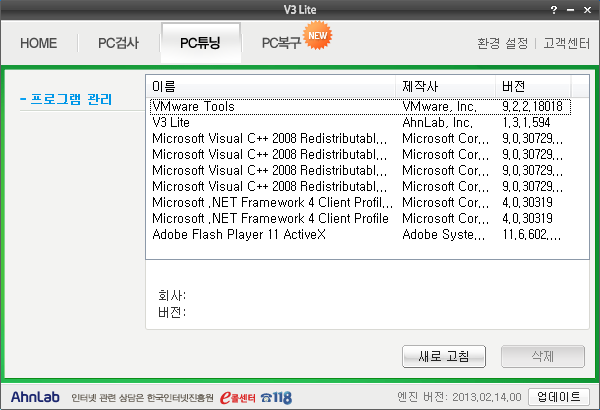Open the PC복구 tab
The height and width of the screenshot is (410, 600).
pos(281,43)
